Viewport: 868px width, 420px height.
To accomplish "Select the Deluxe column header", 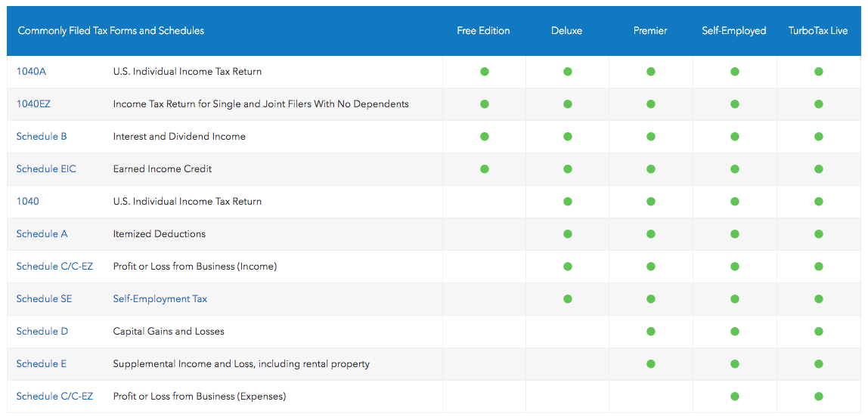I will point(566,31).
